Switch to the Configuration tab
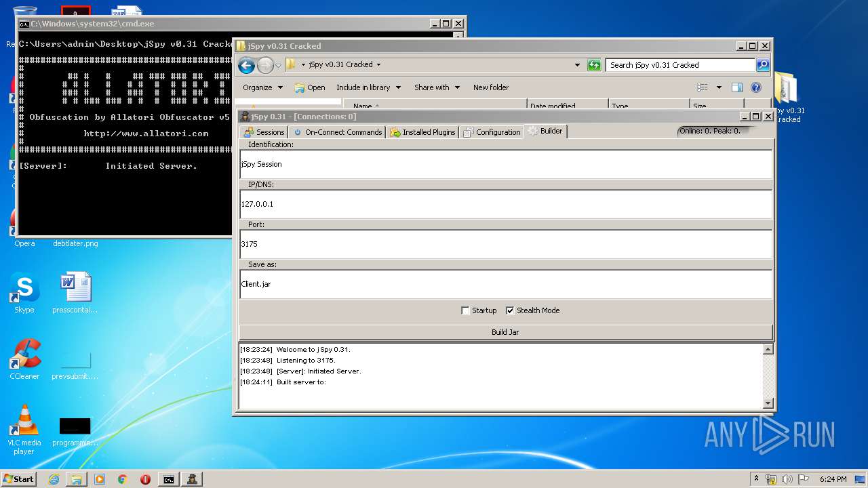The height and width of the screenshot is (488, 868). [492, 132]
